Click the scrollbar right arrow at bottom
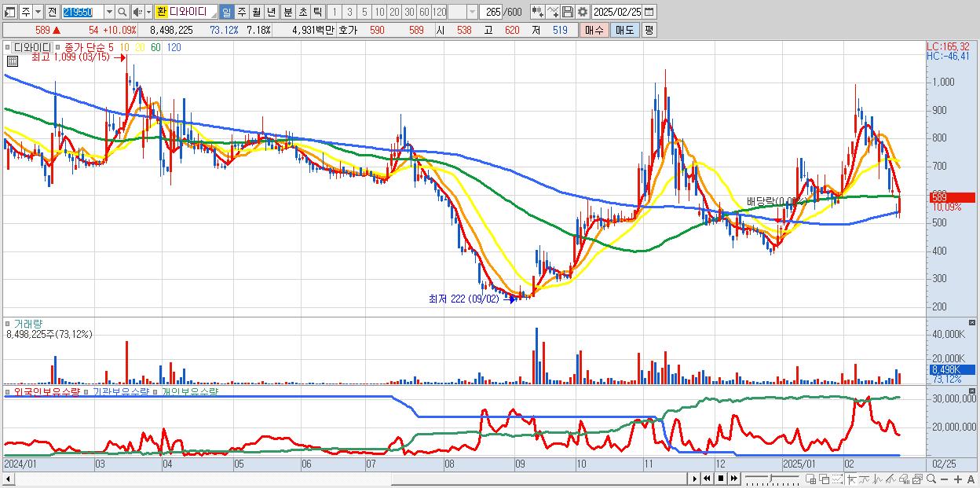The width and height of the screenshot is (980, 488). click(x=694, y=478)
